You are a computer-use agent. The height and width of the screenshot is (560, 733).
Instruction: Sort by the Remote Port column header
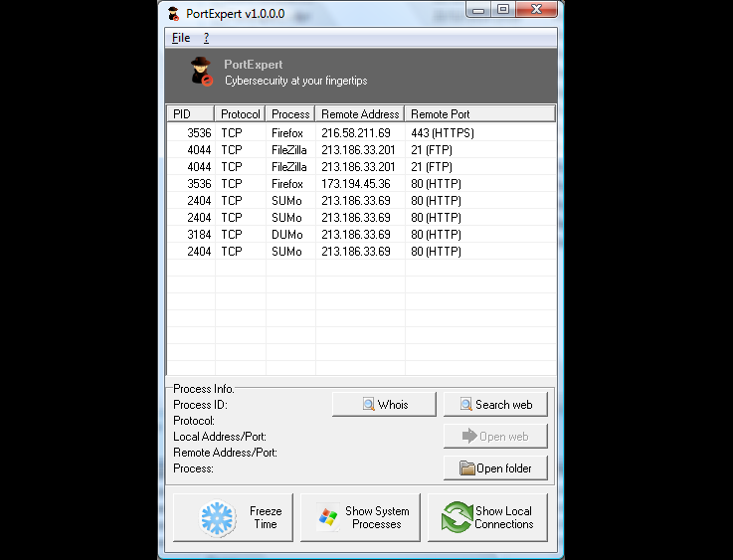coord(479,114)
